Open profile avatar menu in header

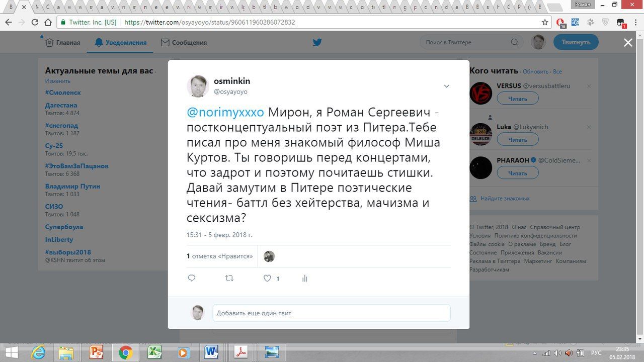pos(538,42)
